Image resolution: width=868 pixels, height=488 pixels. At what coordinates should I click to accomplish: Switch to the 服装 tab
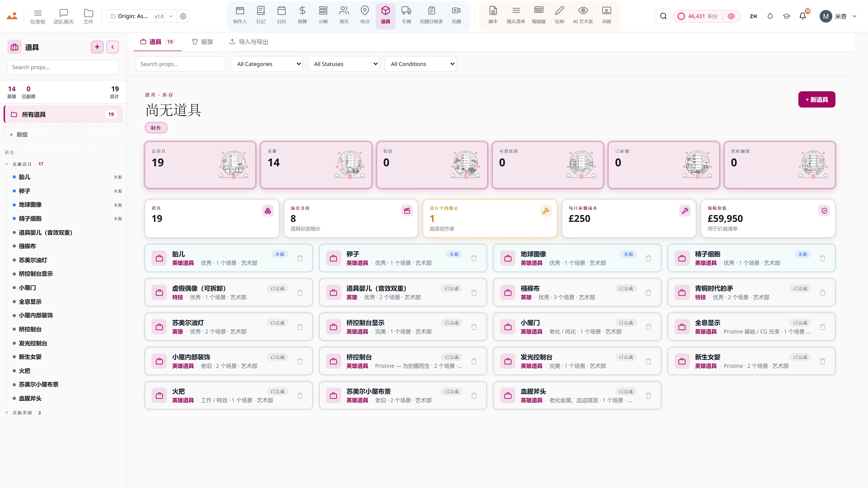(203, 42)
